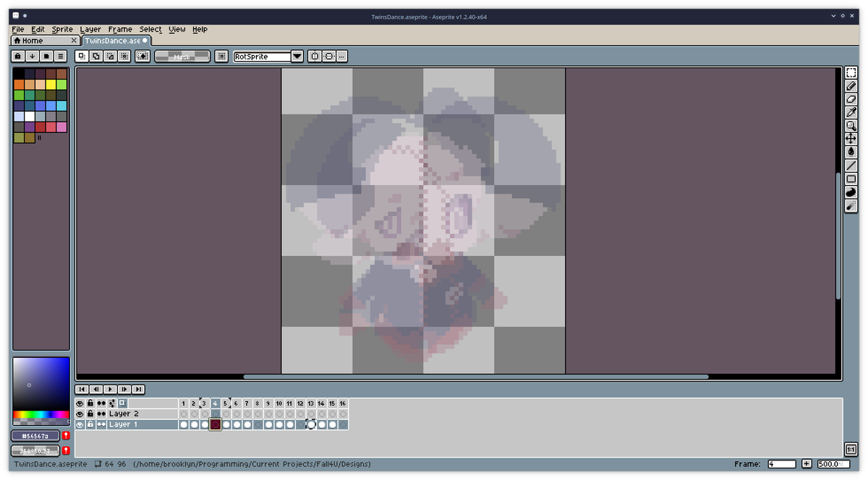Select the Line tool
Viewport: 868px width, 480px height.
point(851,166)
